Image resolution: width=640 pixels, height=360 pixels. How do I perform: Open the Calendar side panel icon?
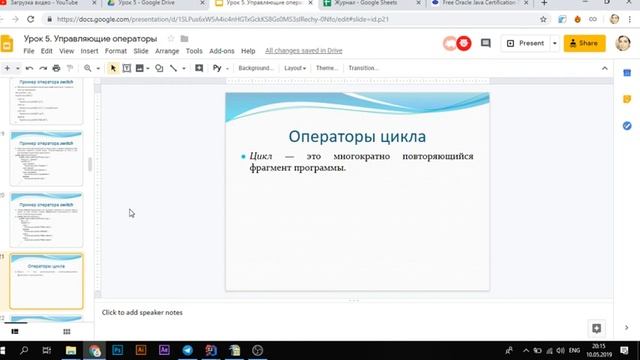point(627,73)
